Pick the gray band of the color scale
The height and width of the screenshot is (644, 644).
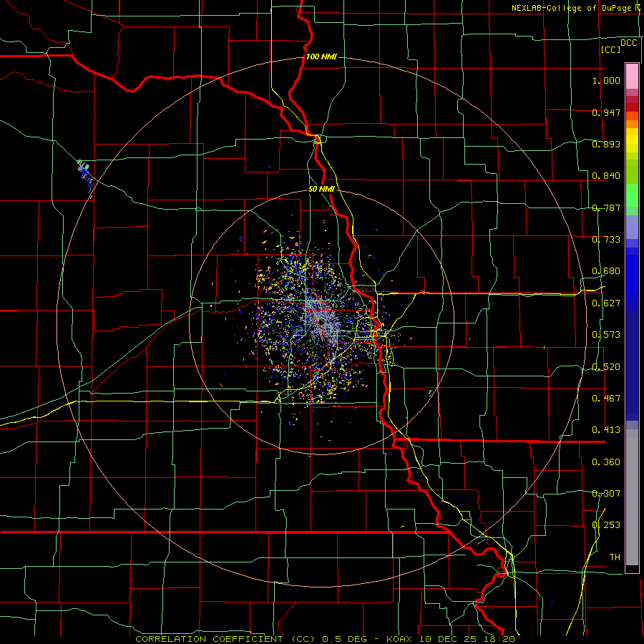coord(632,497)
